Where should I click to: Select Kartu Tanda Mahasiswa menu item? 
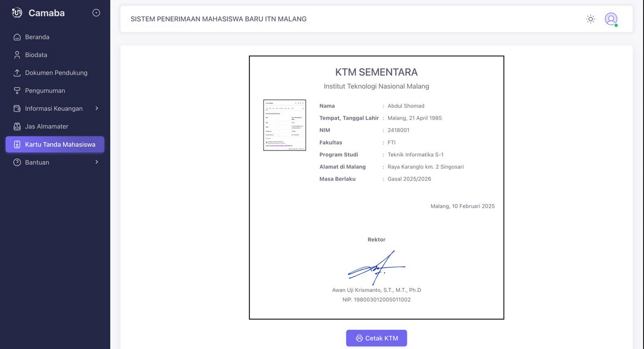[x=55, y=144]
